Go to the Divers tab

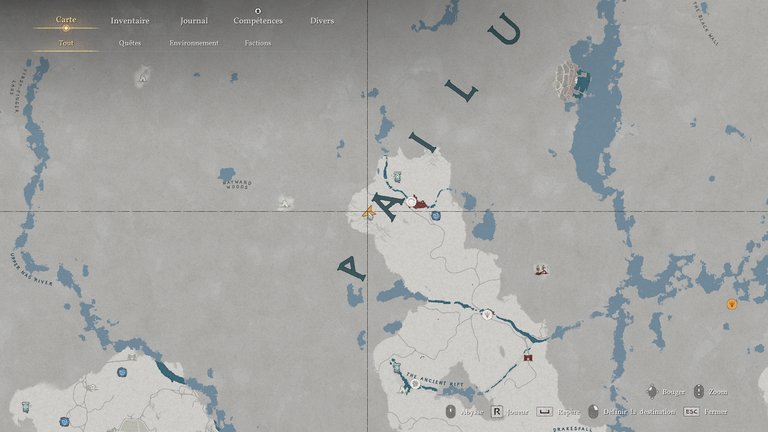click(322, 21)
